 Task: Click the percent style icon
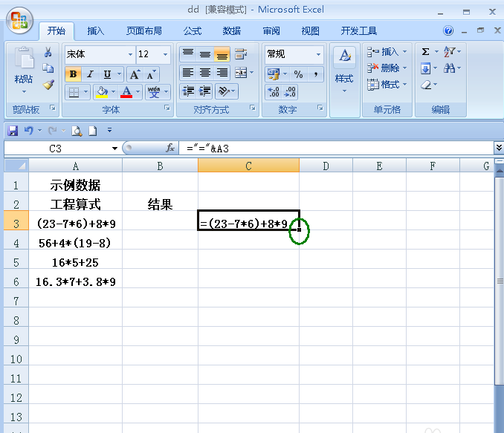[298, 74]
